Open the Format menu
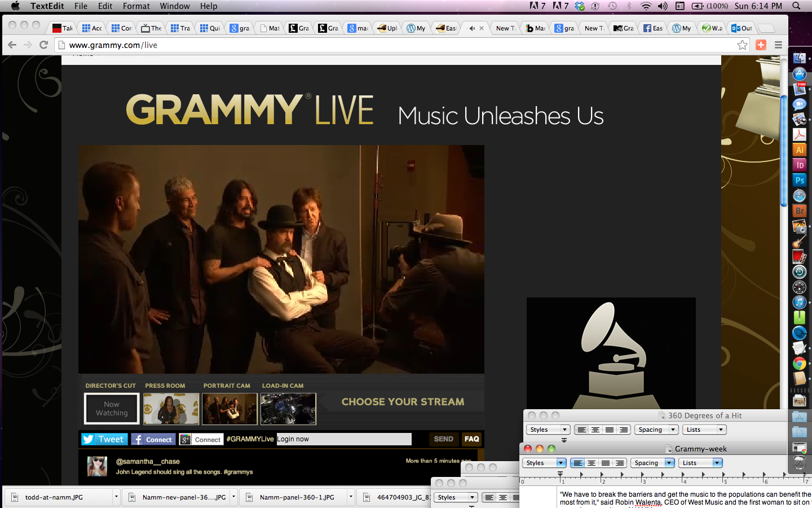This screenshot has width=812, height=508. coord(136,6)
